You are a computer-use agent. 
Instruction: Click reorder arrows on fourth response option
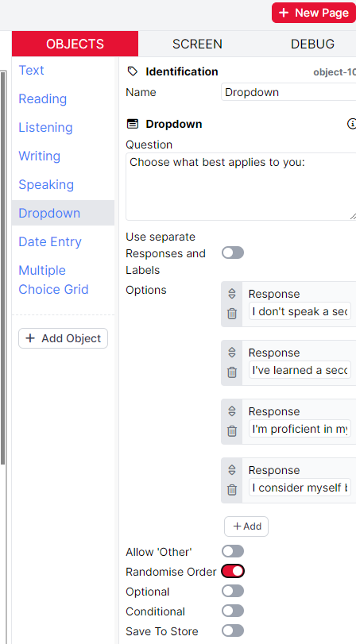coord(232,470)
